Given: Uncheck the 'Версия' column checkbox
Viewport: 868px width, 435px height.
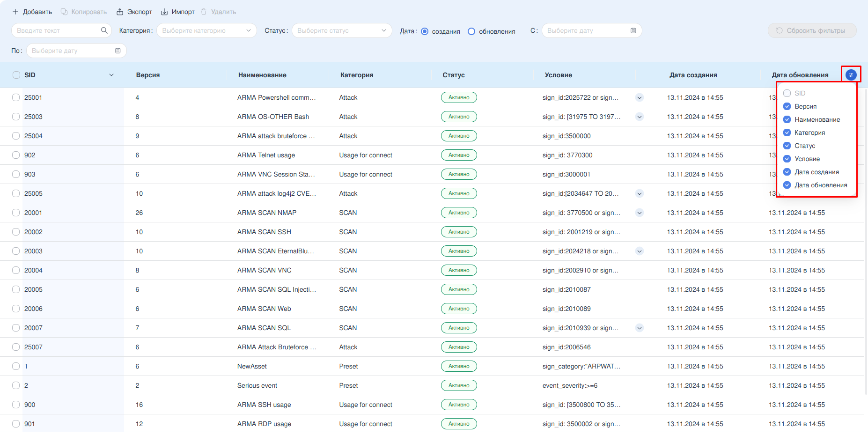Looking at the screenshot, I should pos(787,106).
